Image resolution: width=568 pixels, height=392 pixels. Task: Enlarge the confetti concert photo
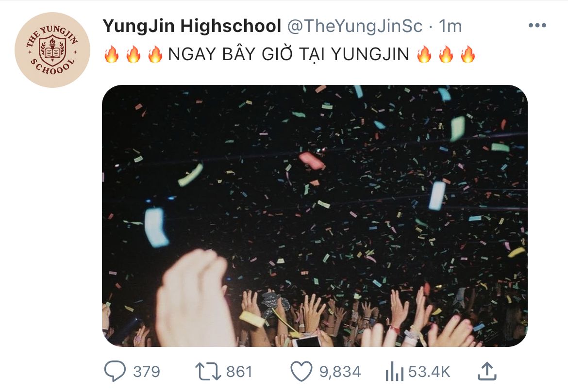315,216
